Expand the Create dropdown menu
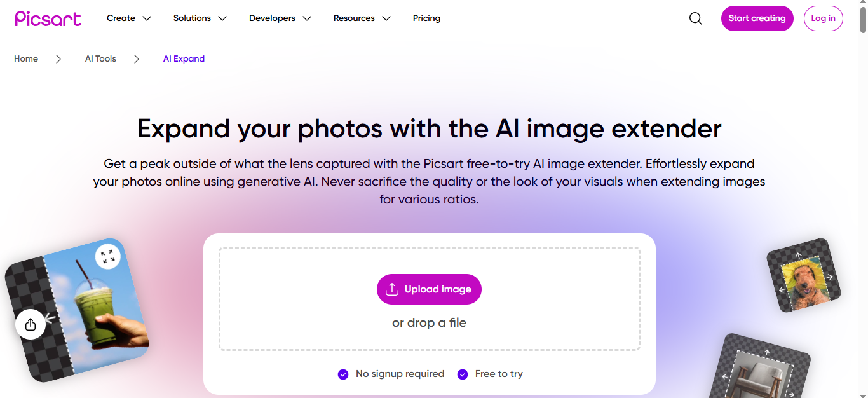868x398 pixels. pyautogui.click(x=129, y=18)
